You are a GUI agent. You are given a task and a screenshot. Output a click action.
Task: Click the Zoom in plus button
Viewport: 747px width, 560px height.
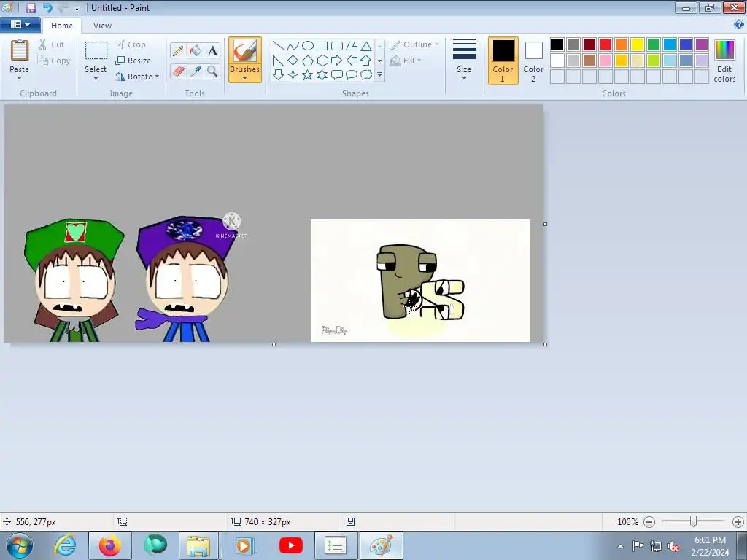tap(738, 522)
